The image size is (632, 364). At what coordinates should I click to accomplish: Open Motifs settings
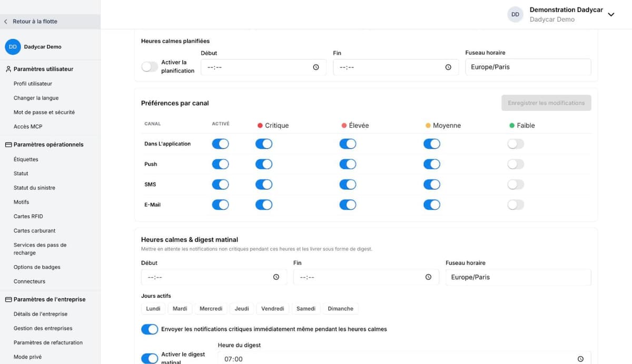click(21, 202)
